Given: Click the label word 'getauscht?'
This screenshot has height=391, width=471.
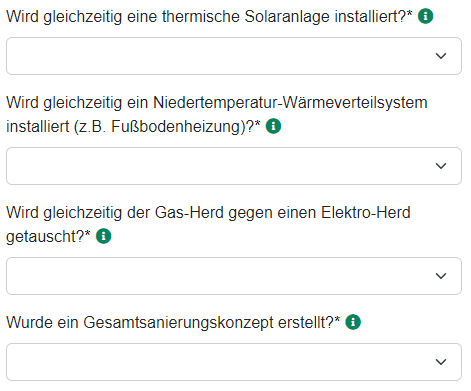Looking at the screenshot, I should coord(46,237).
